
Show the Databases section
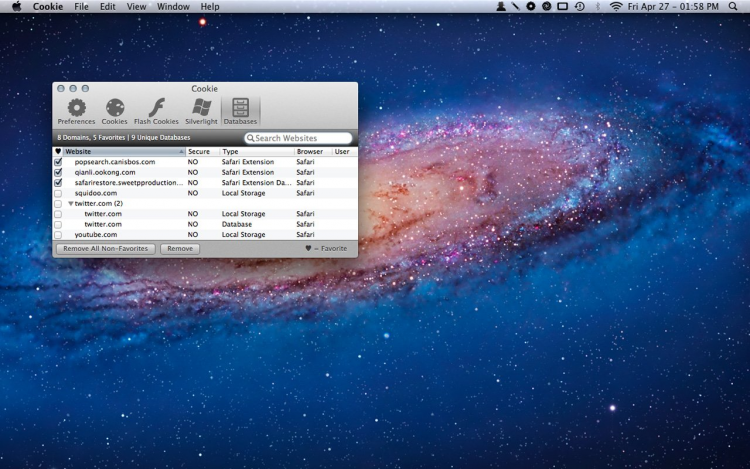[x=240, y=109]
